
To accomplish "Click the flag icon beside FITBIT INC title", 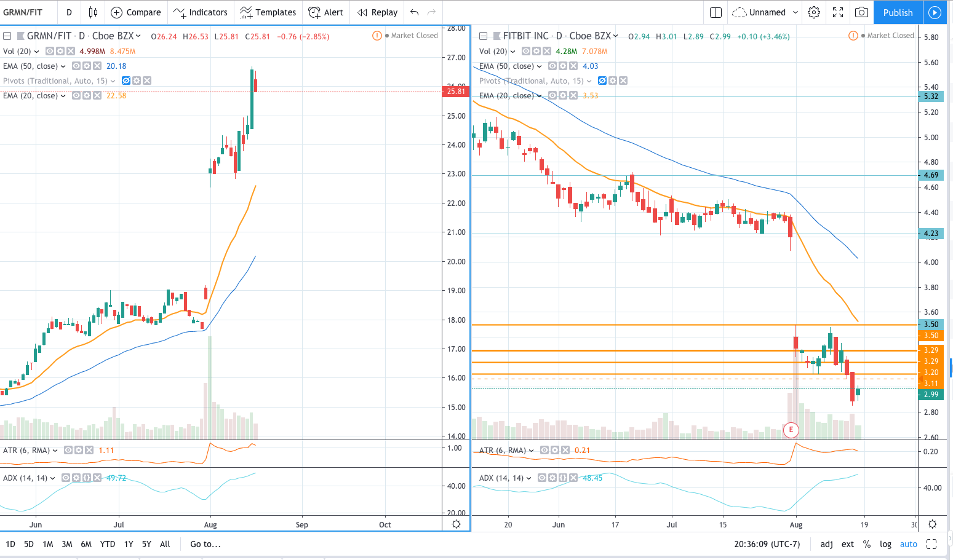I will pyautogui.click(x=496, y=36).
